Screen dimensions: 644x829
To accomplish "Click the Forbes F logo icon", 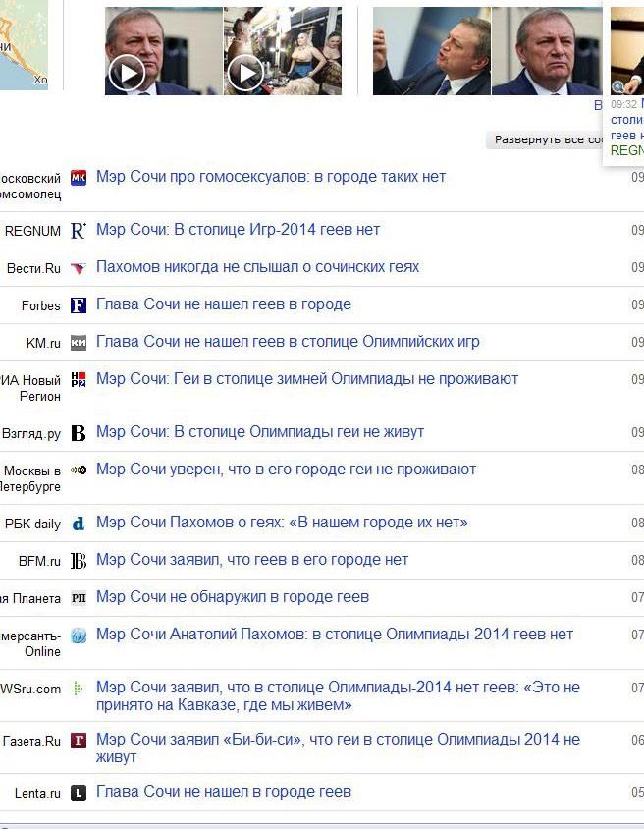I will pyautogui.click(x=79, y=305).
